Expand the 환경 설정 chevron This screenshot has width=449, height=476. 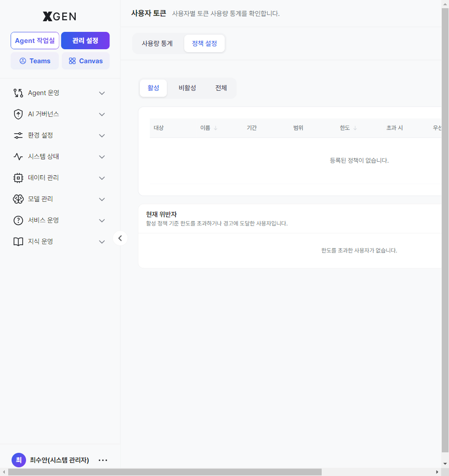point(102,136)
